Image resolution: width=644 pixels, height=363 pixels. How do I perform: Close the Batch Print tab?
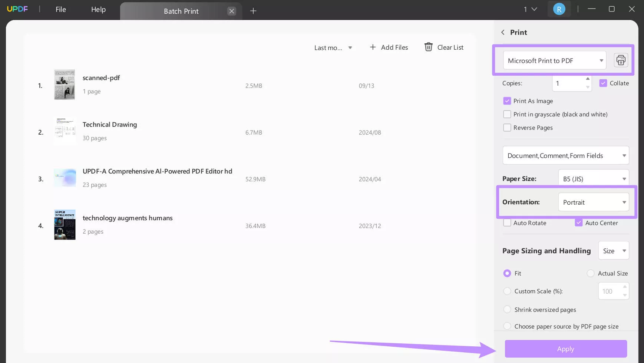tap(232, 11)
